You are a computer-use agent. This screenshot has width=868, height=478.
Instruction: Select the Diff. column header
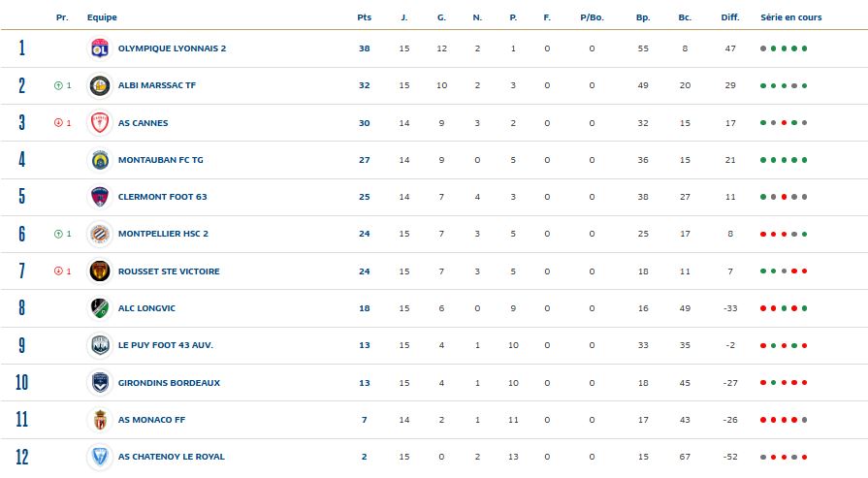[730, 17]
